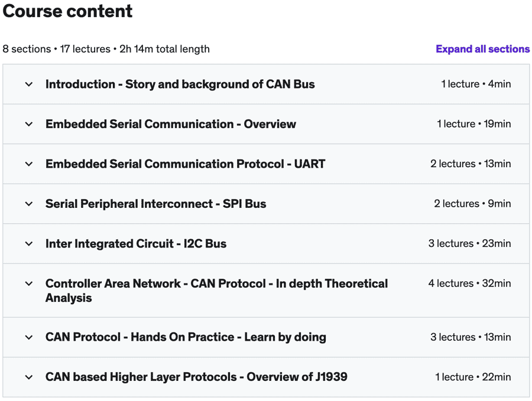Click '1 lecture • 22min' duration text

473,377
